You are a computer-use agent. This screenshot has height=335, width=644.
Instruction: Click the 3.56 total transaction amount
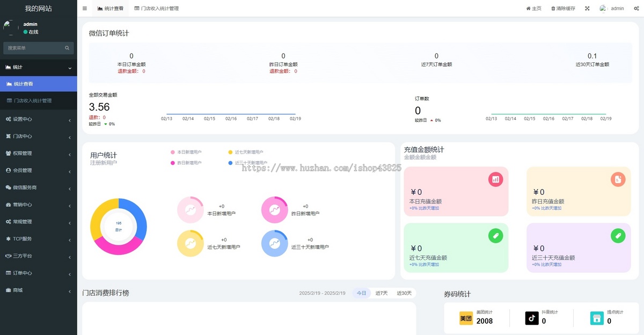99,107
